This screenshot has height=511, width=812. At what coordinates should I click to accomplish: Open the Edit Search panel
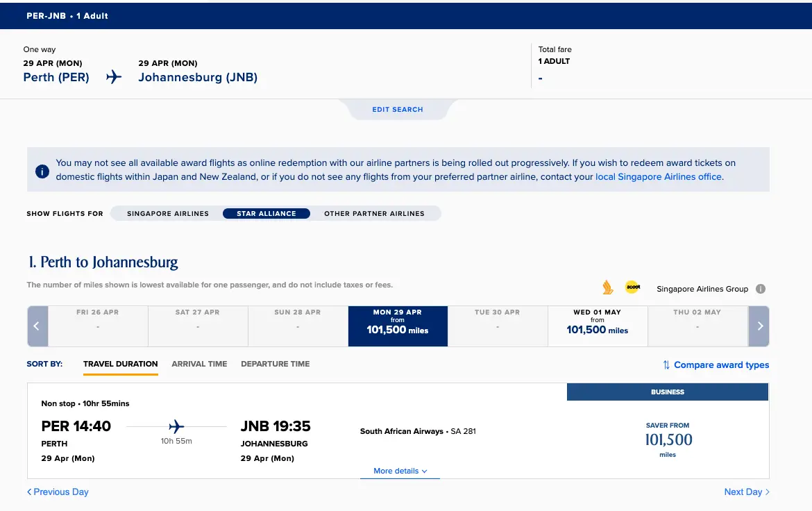click(x=398, y=110)
